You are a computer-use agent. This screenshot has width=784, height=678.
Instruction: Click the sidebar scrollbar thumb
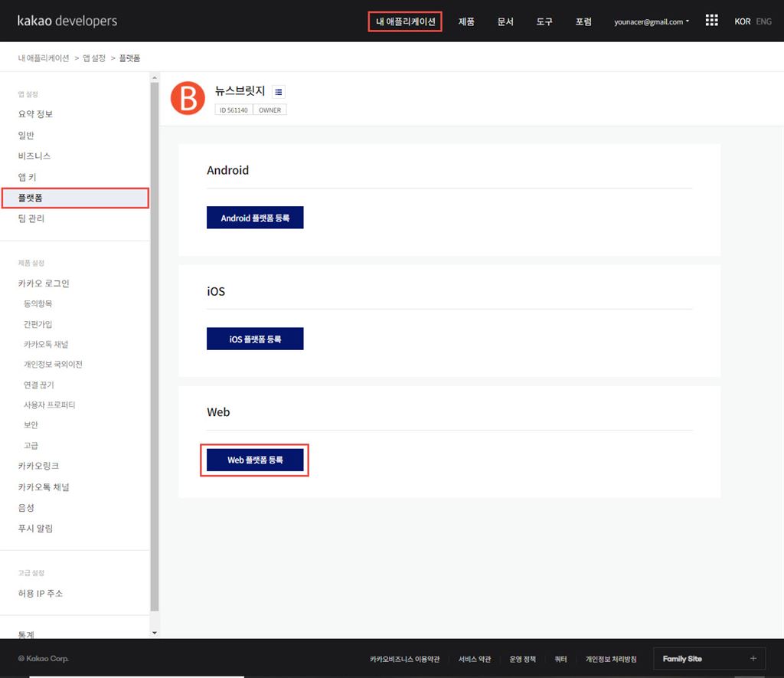[x=155, y=346]
